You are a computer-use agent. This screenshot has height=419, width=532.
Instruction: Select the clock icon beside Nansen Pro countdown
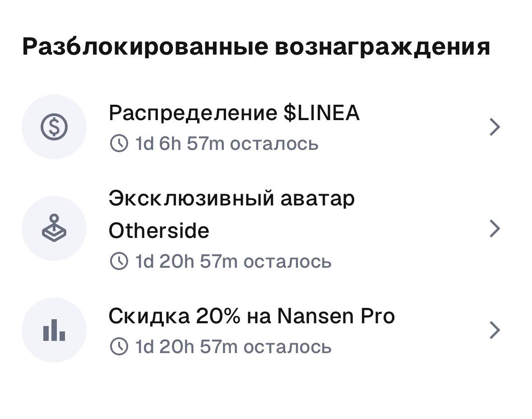pos(119,347)
